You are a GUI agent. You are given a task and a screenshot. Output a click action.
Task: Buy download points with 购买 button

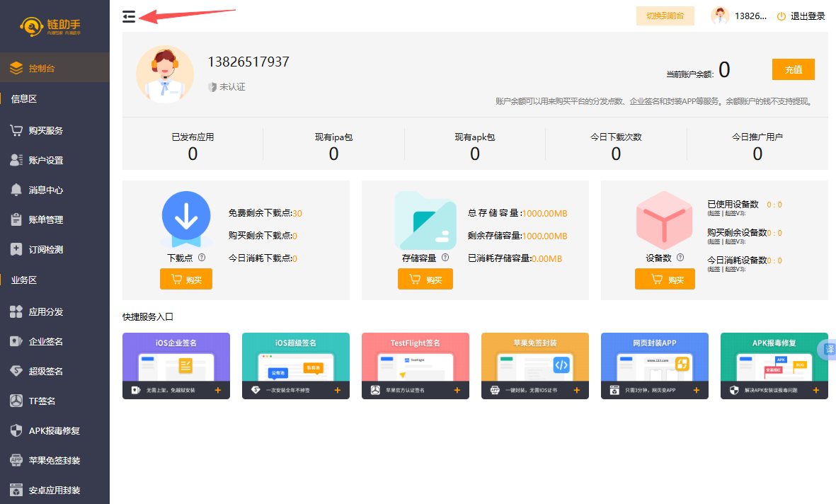[x=186, y=280]
